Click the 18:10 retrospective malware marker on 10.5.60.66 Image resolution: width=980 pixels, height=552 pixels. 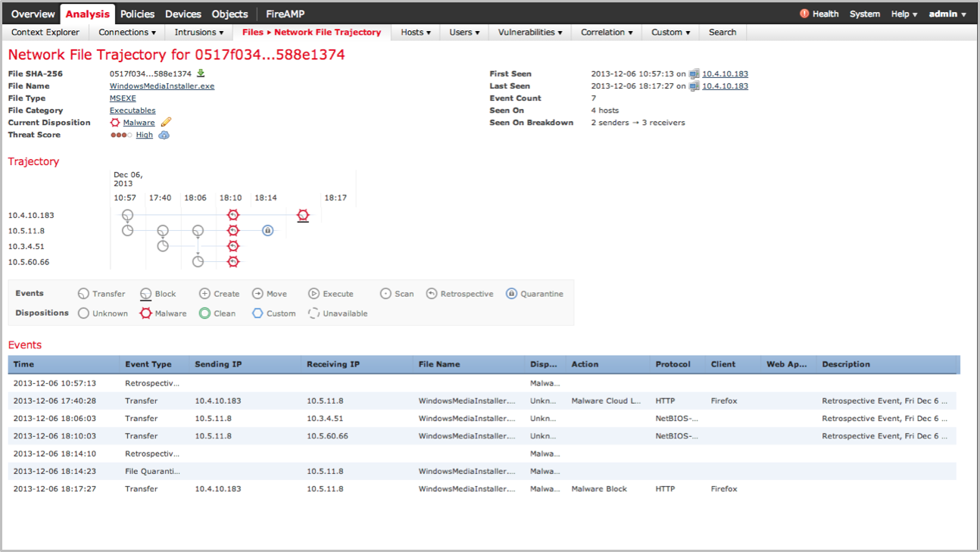point(233,261)
